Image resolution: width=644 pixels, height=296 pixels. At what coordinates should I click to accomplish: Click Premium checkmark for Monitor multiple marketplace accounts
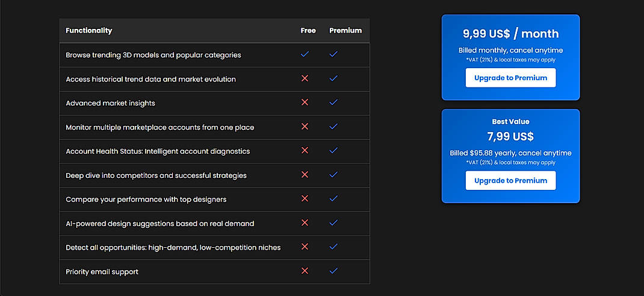(333, 126)
